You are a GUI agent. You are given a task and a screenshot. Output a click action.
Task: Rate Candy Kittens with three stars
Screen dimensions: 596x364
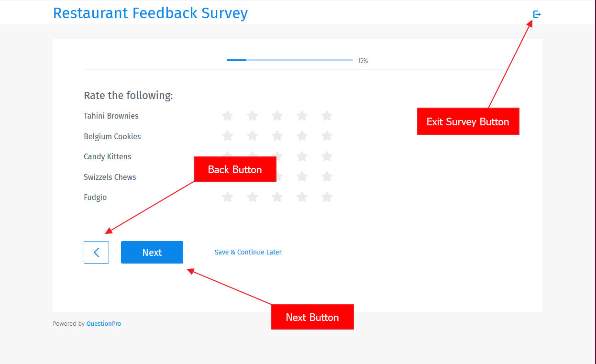277,156
